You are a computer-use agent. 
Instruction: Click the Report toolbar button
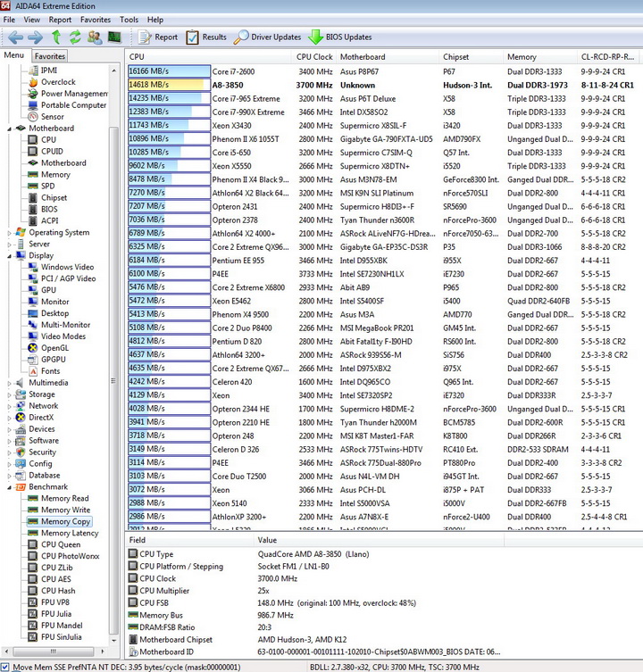(158, 37)
